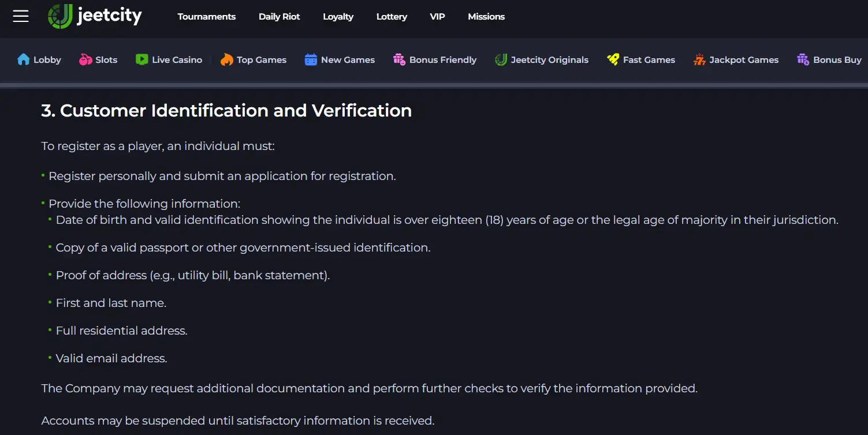Open the Daily Riot page
This screenshot has width=868, height=435.
click(x=280, y=17)
